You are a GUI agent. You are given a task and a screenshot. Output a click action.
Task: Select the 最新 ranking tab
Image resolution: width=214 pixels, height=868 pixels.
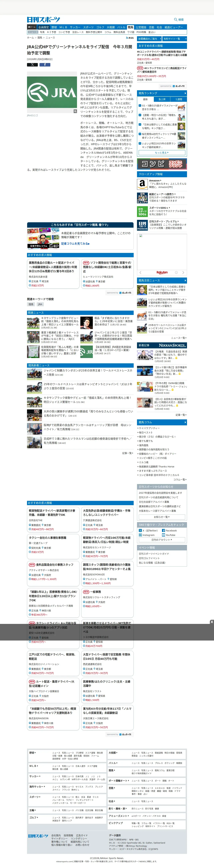pyautogui.click(x=145, y=99)
